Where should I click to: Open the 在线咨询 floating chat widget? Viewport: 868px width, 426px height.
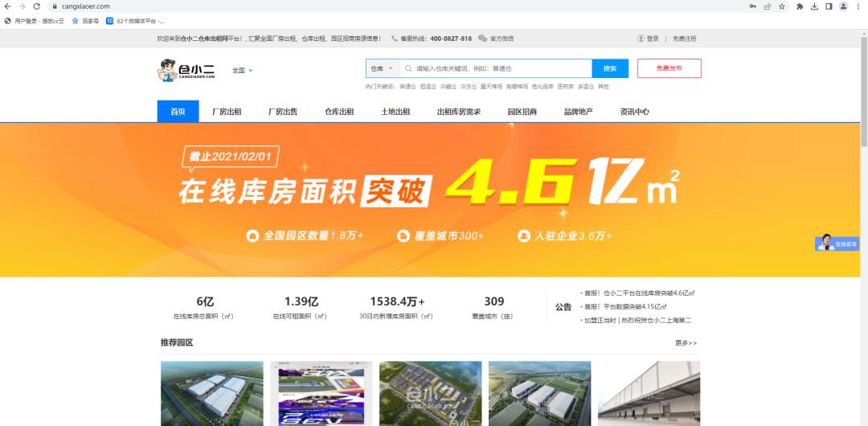tap(837, 243)
